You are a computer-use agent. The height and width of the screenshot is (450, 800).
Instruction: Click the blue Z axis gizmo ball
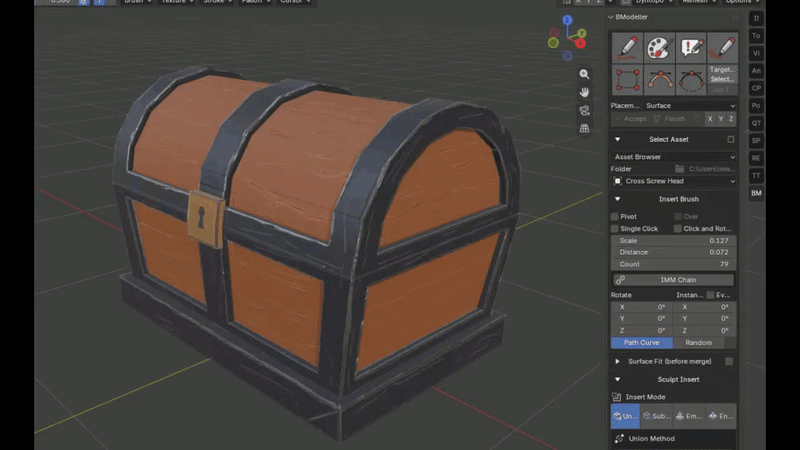coord(567,20)
